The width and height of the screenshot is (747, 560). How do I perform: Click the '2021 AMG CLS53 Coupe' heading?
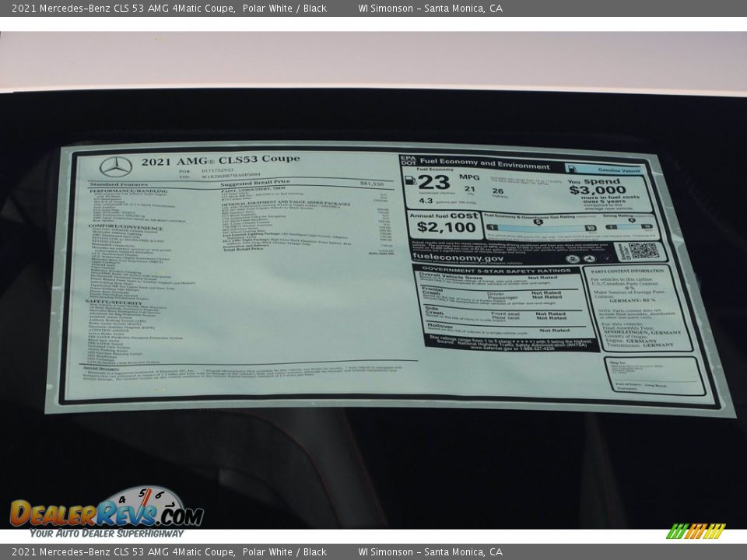click(220, 160)
